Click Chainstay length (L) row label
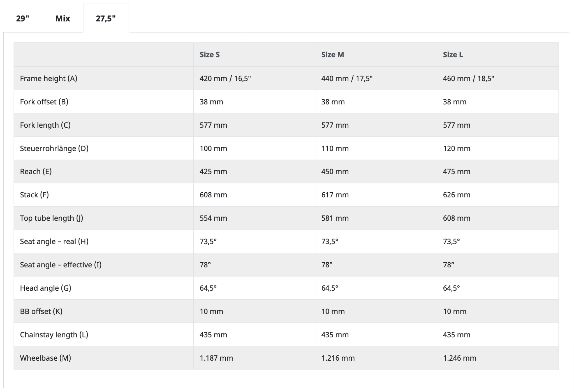 tap(54, 335)
